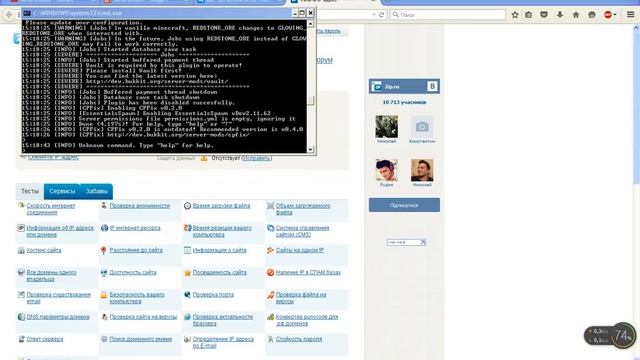Click the small widget below the subscribe button
This screenshot has height=360, width=640.
coord(407,242)
